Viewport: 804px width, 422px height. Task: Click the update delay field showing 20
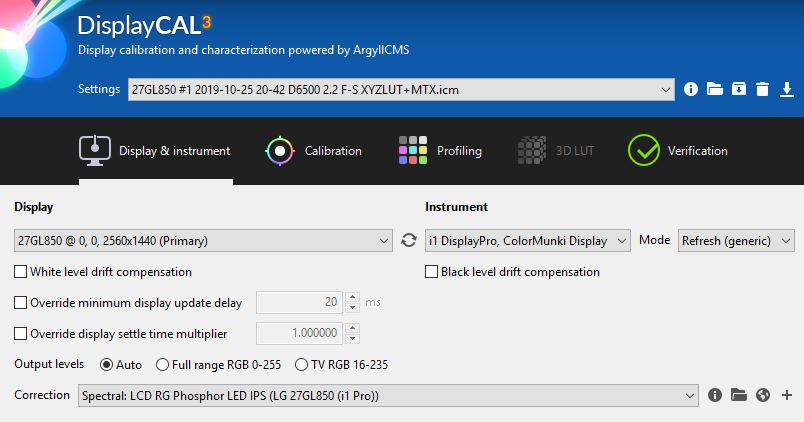pyautogui.click(x=299, y=302)
